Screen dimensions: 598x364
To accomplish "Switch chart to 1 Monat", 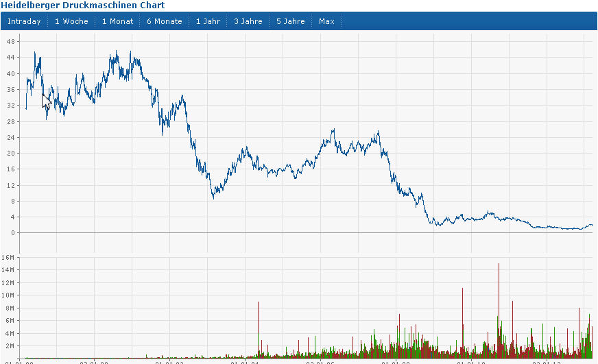I will (x=117, y=21).
